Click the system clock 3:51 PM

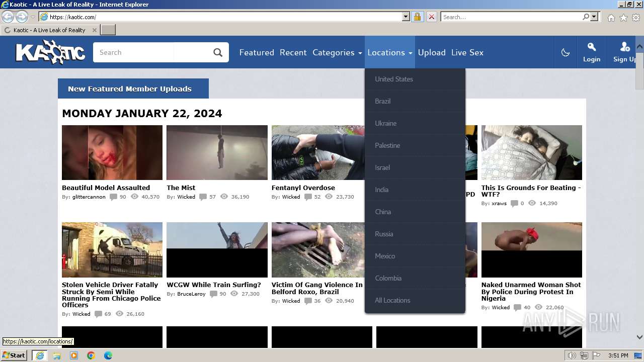[x=618, y=355]
